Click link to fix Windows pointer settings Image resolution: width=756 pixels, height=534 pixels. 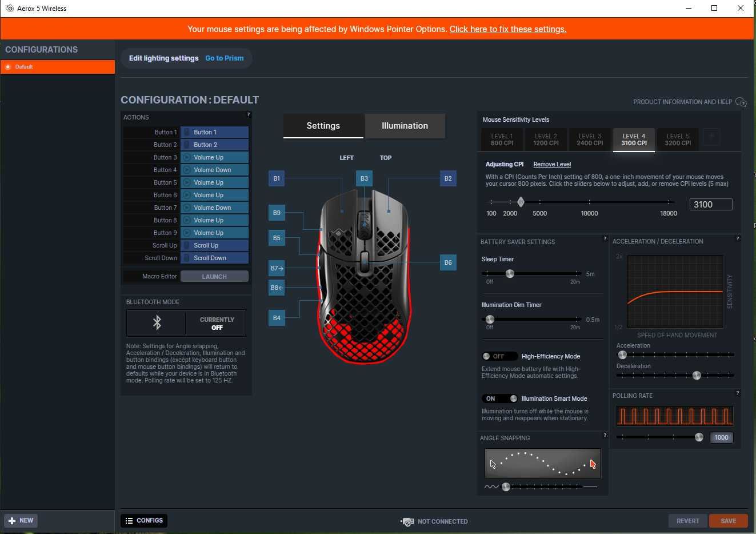click(508, 29)
